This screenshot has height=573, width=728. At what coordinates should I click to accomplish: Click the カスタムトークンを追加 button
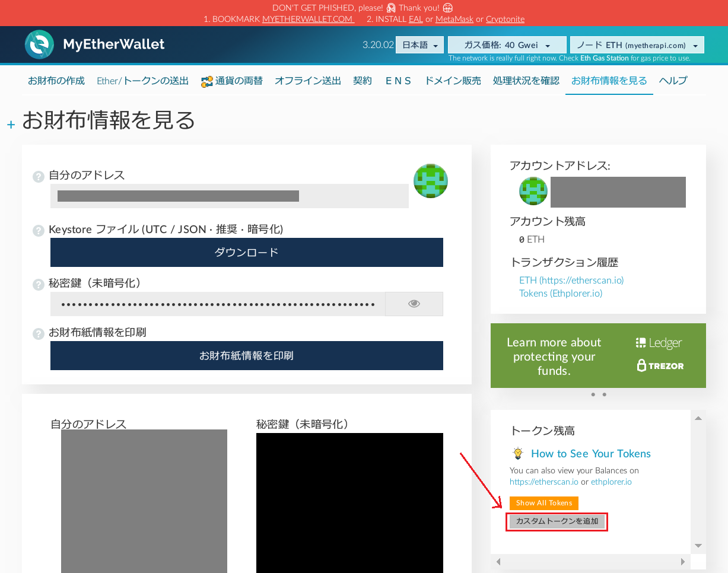(x=557, y=521)
